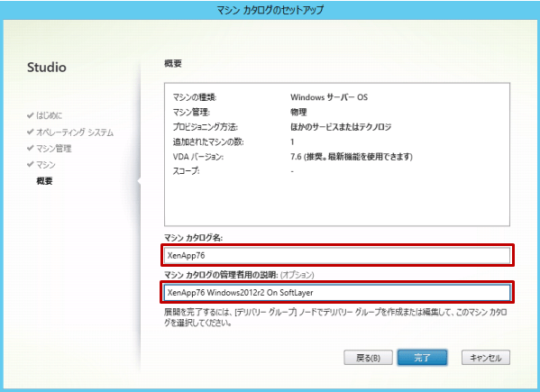
Task: Click the スコープ: label
Action: [x=186, y=171]
